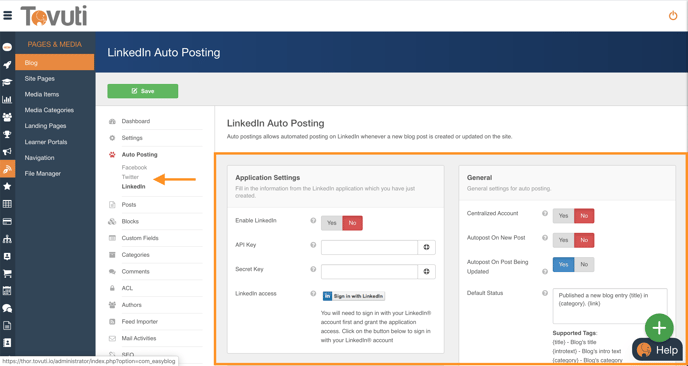Open the calendar sidebar icon
This screenshot has width=688, height=366.
pyautogui.click(x=7, y=291)
